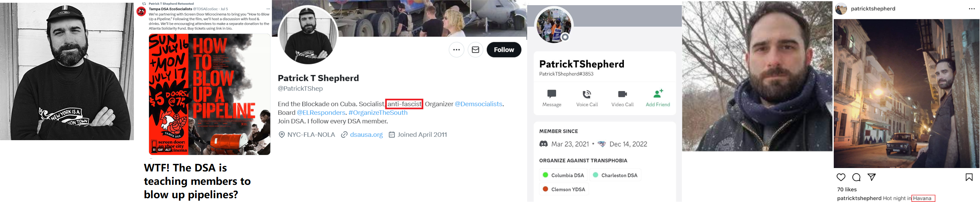Click the ALT badge on the poster image
Screen dimensions: 980x202
168,149
